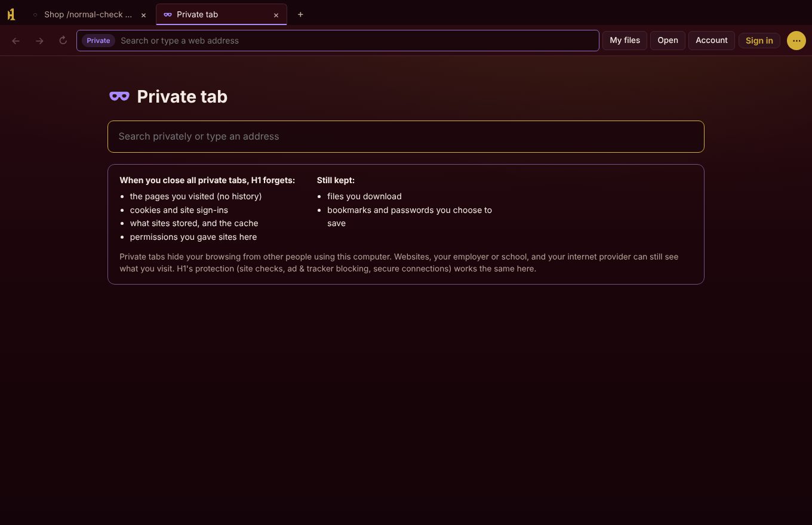Click the H1 browser logo icon
This screenshot has height=525, width=812.
11,14
